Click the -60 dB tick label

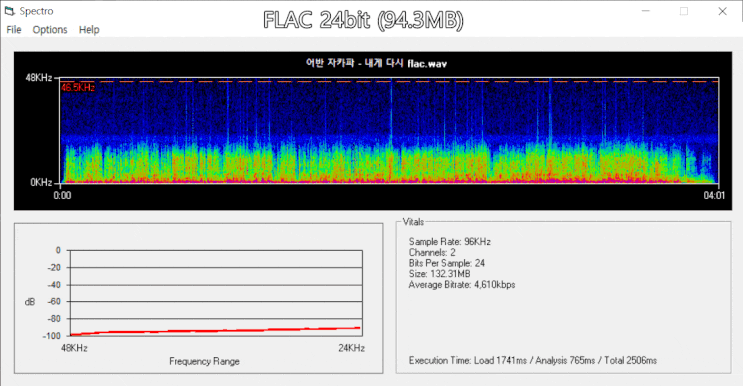pos(54,301)
